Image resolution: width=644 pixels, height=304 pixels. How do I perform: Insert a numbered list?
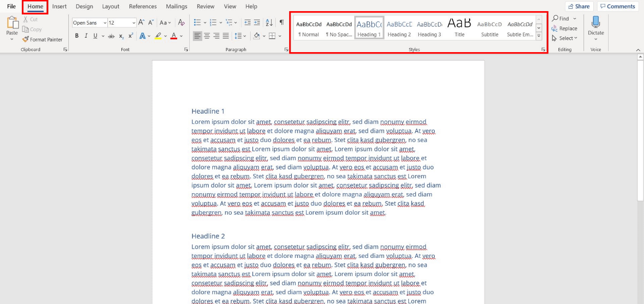click(213, 22)
